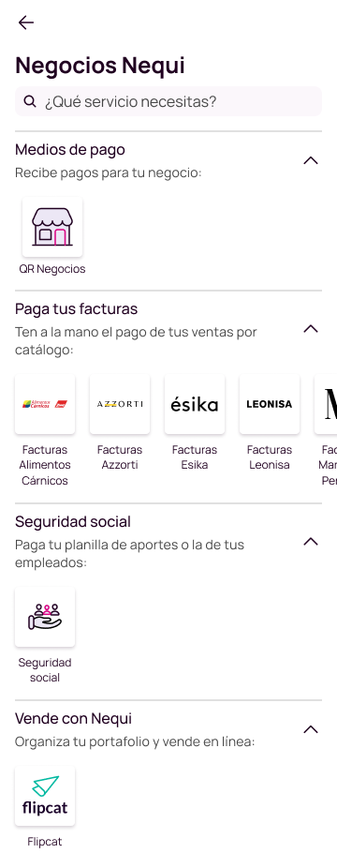Tap the Facturas Leonisa label

point(270,457)
